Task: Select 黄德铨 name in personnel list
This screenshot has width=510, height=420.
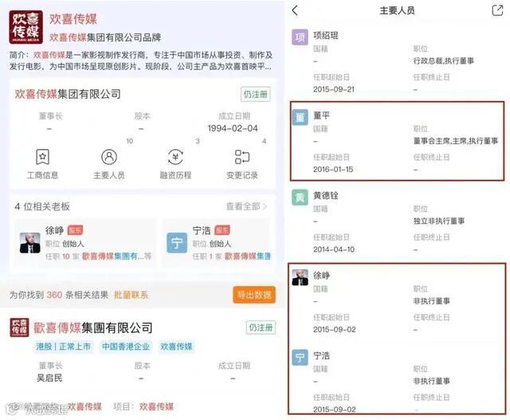Action: pyautogui.click(x=326, y=195)
